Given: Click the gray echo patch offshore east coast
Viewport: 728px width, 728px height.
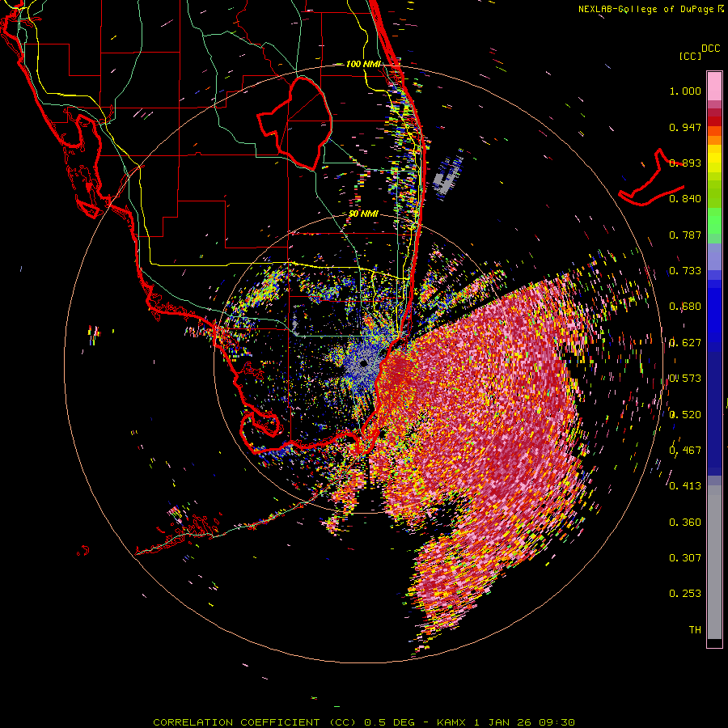Looking at the screenshot, I should (x=447, y=176).
